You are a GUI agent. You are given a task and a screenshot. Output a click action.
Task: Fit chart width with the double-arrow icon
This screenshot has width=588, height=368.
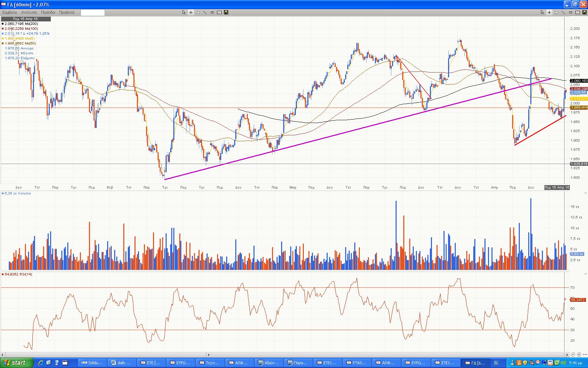tap(585, 354)
